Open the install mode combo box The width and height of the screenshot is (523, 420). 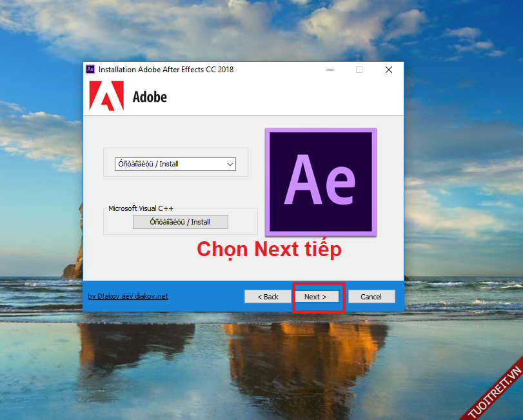(169, 164)
